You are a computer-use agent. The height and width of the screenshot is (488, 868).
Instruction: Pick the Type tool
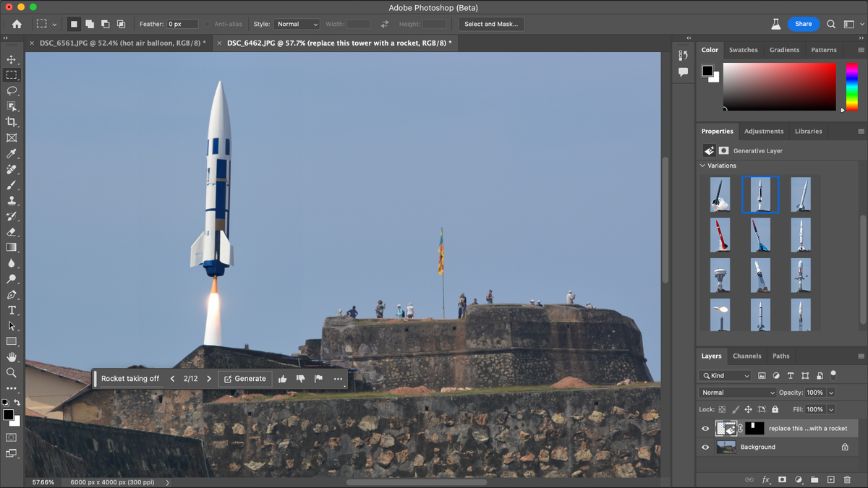coord(12,310)
